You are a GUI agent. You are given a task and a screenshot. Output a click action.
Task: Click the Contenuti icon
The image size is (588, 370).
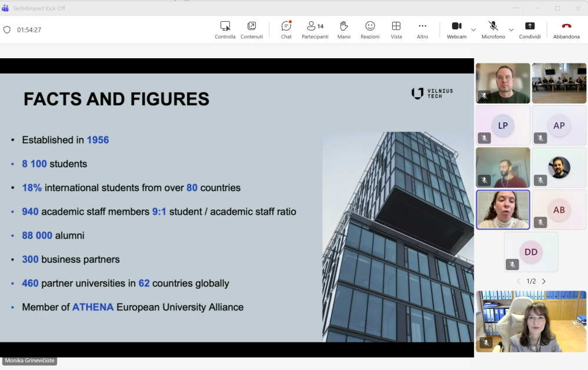pos(252,30)
